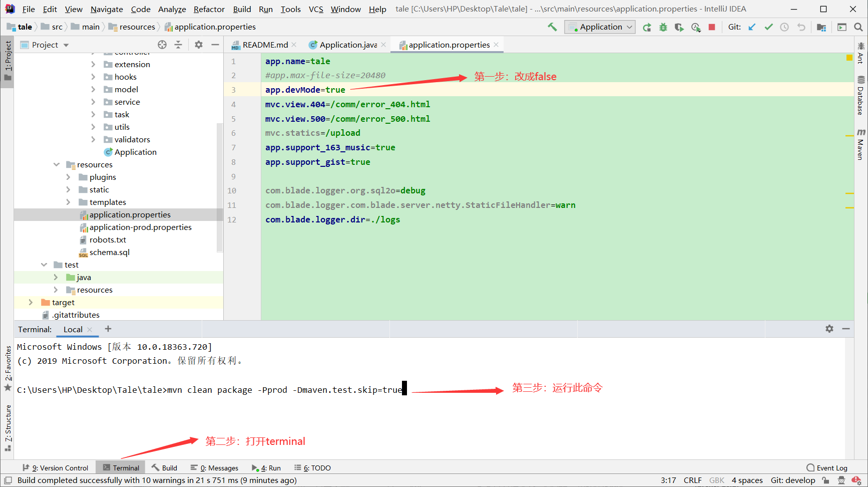Run Application with Coverage icon
The width and height of the screenshot is (868, 487).
pyautogui.click(x=679, y=27)
